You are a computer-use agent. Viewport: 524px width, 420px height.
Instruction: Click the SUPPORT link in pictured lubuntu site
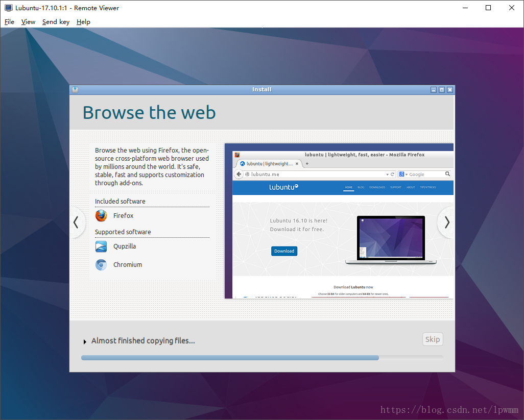point(396,187)
